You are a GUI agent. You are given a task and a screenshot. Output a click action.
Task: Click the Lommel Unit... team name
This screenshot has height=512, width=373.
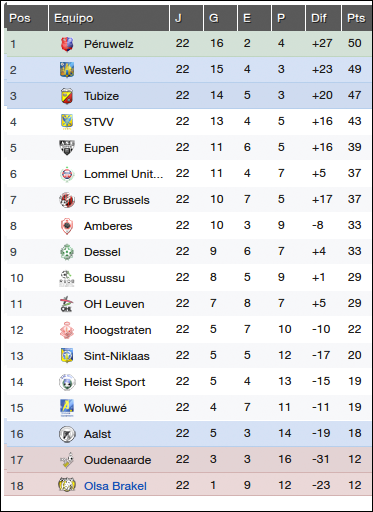pos(124,174)
